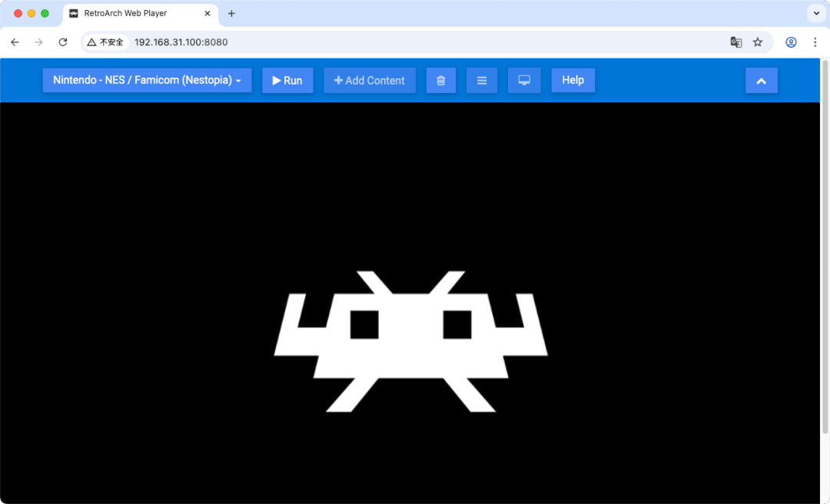Image resolution: width=830 pixels, height=504 pixels.
Task: Click the Run play icon to start emulation
Action: [x=277, y=80]
